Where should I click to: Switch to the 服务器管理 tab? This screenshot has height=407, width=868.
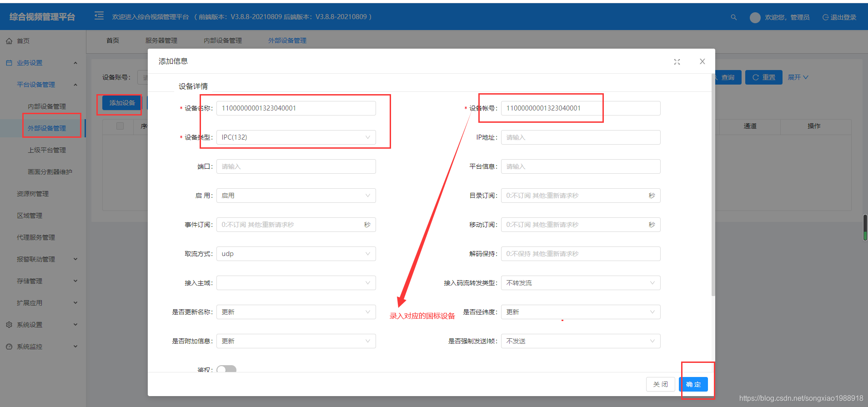coord(161,40)
